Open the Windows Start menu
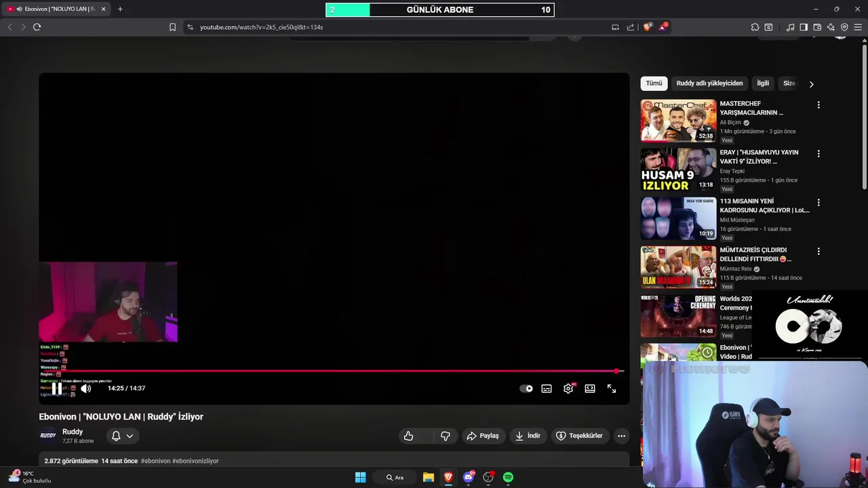The height and width of the screenshot is (488, 868). [x=361, y=477]
